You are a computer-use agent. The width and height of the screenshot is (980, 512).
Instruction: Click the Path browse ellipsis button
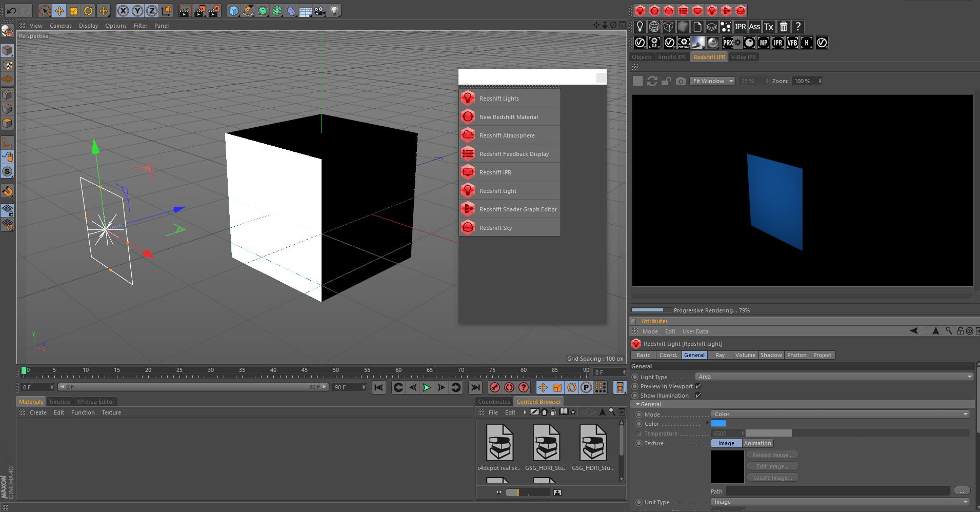click(962, 491)
